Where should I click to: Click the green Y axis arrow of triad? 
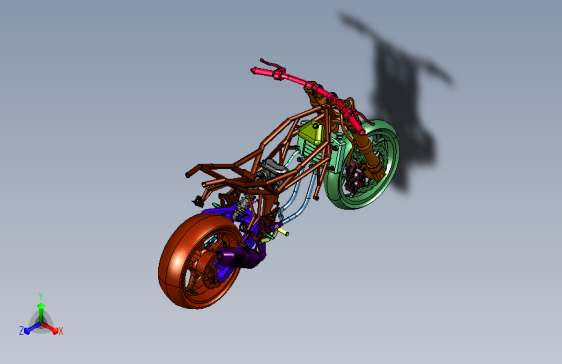tap(41, 311)
